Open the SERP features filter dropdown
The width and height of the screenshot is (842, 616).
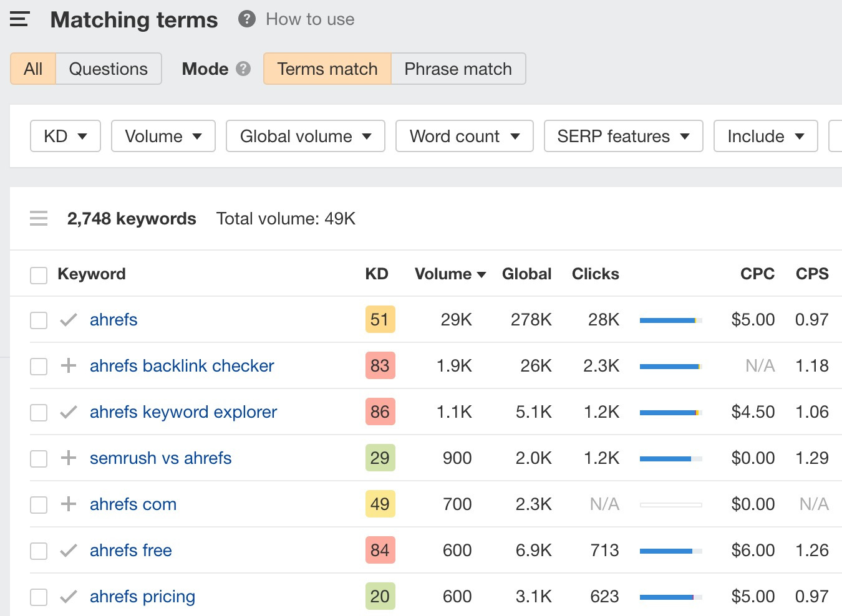(622, 136)
